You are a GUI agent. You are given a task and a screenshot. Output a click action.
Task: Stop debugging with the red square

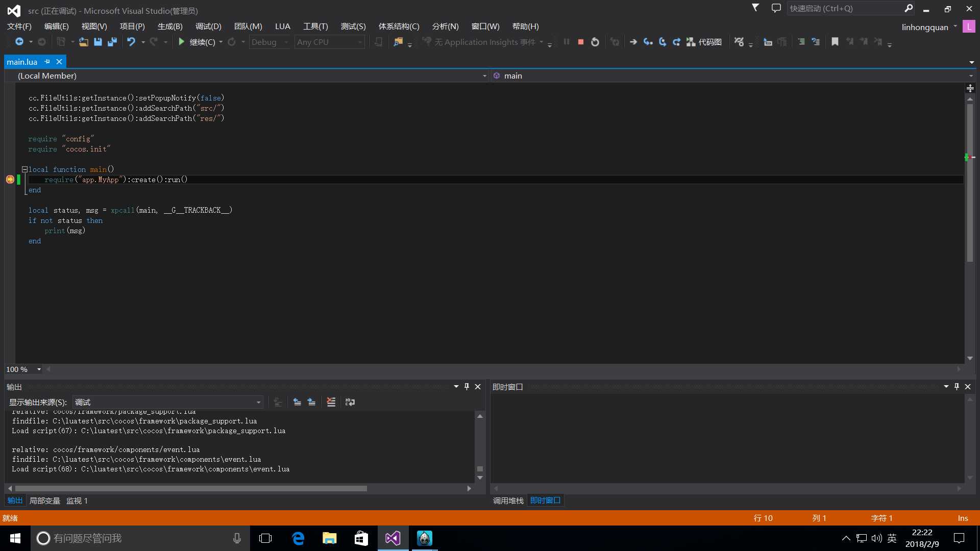pos(580,42)
